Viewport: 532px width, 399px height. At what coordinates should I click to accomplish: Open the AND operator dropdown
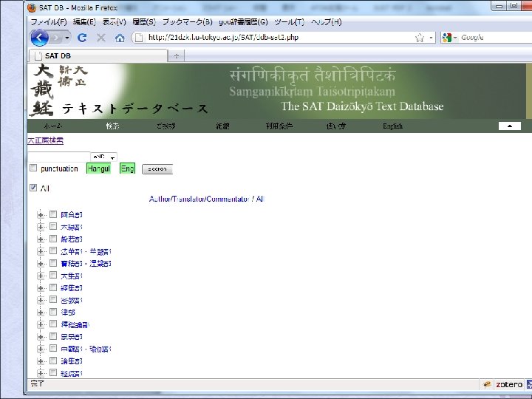point(104,157)
